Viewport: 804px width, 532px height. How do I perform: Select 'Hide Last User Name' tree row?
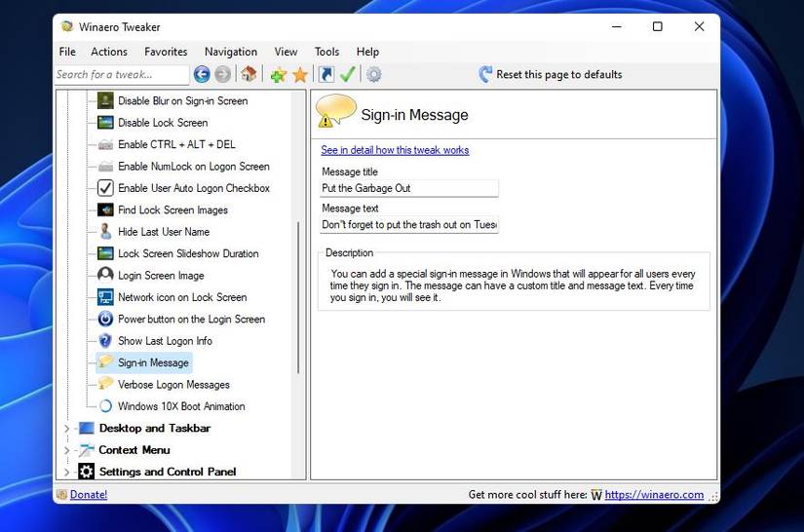tap(164, 232)
